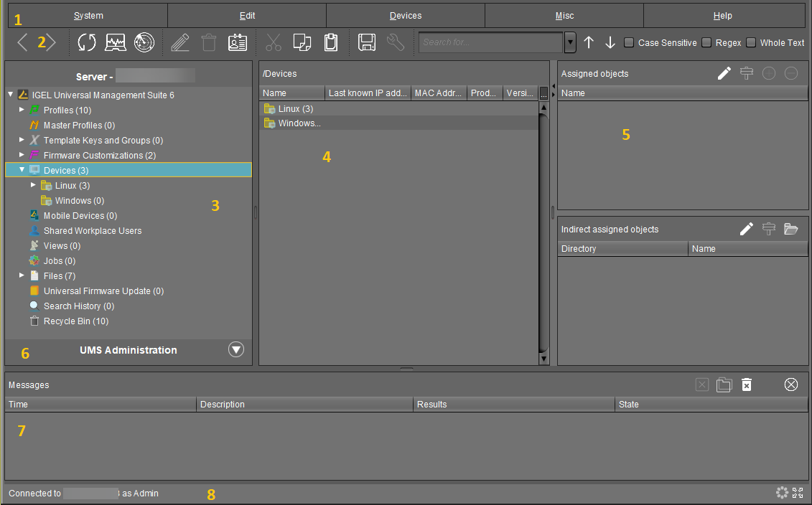Viewport: 812px width, 505px height.
Task: Open folder icon in Indirect assigned objects panel
Action: tap(791, 229)
